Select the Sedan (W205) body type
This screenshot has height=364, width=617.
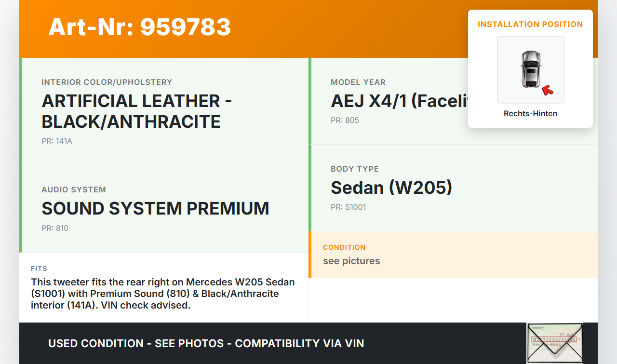391,188
